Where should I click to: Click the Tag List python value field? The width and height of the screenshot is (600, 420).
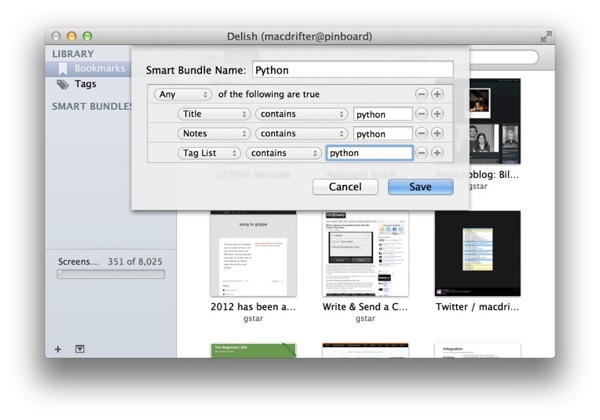[370, 153]
